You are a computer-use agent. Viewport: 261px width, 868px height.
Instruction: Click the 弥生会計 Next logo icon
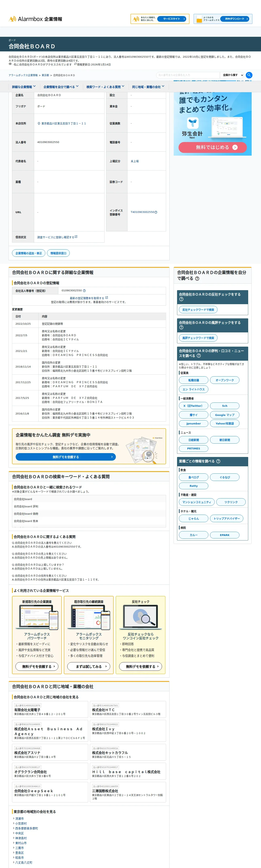[192, 123]
